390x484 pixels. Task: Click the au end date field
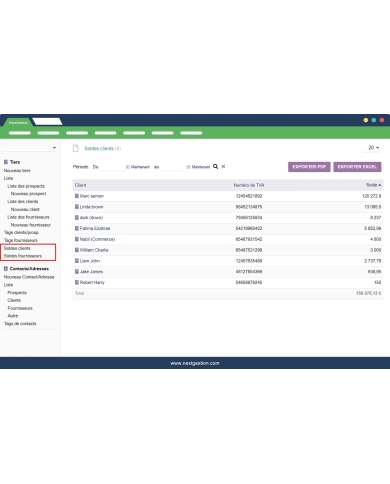coord(173,167)
